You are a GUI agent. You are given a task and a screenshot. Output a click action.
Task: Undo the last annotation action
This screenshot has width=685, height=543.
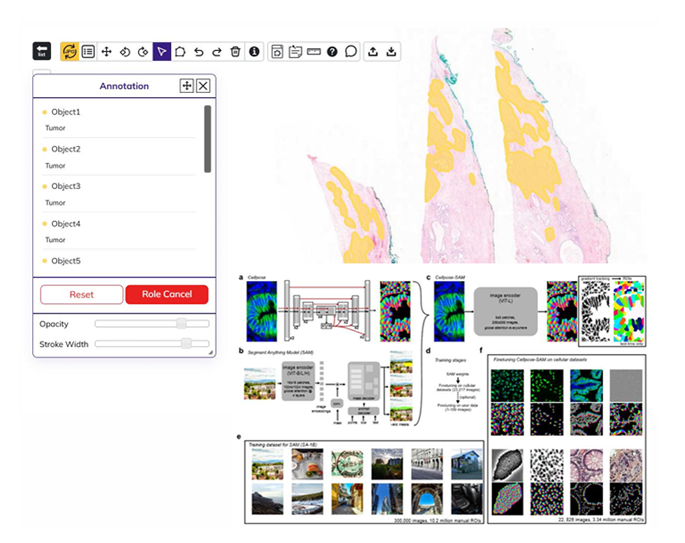199,52
